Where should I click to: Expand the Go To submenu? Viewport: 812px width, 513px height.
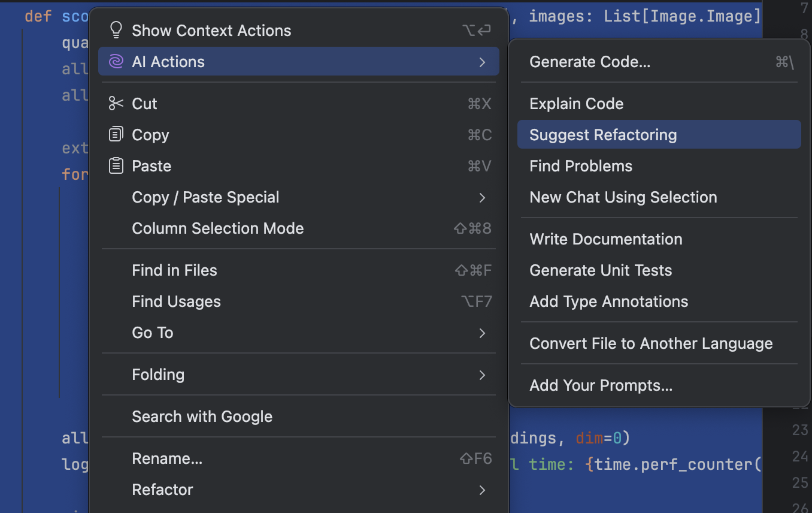[x=483, y=333]
